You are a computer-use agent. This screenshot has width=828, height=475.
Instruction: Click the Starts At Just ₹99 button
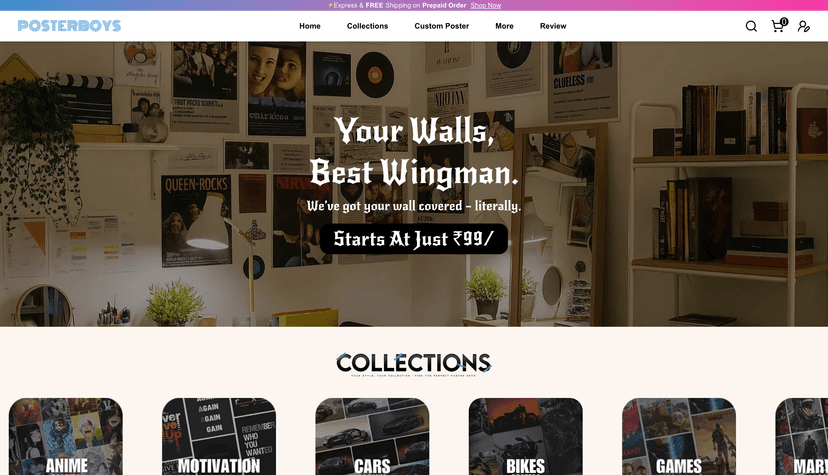click(x=414, y=239)
